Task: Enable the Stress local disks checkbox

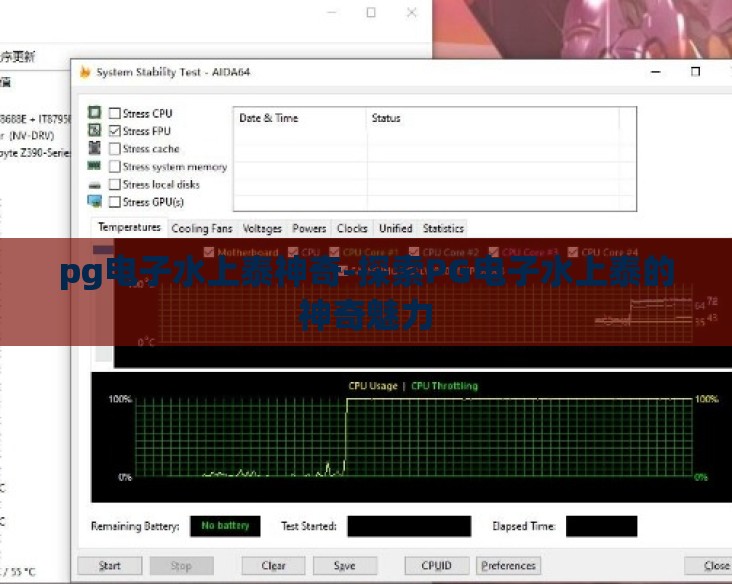Action: coord(114,184)
